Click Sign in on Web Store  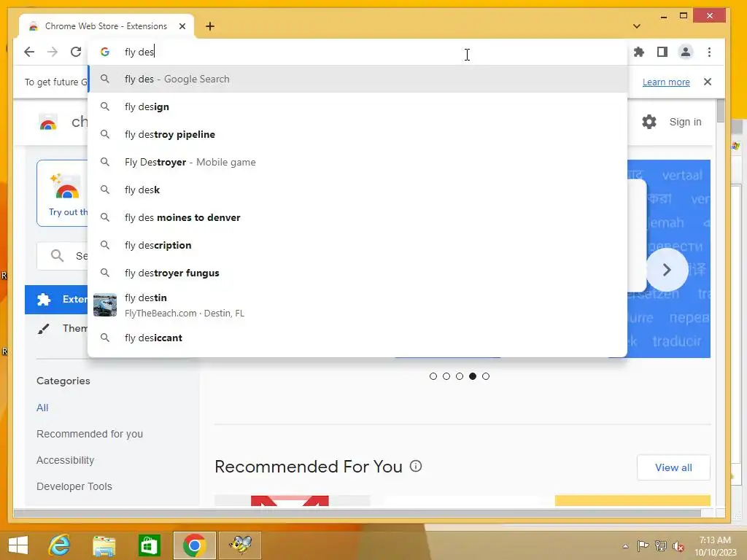[x=685, y=122]
